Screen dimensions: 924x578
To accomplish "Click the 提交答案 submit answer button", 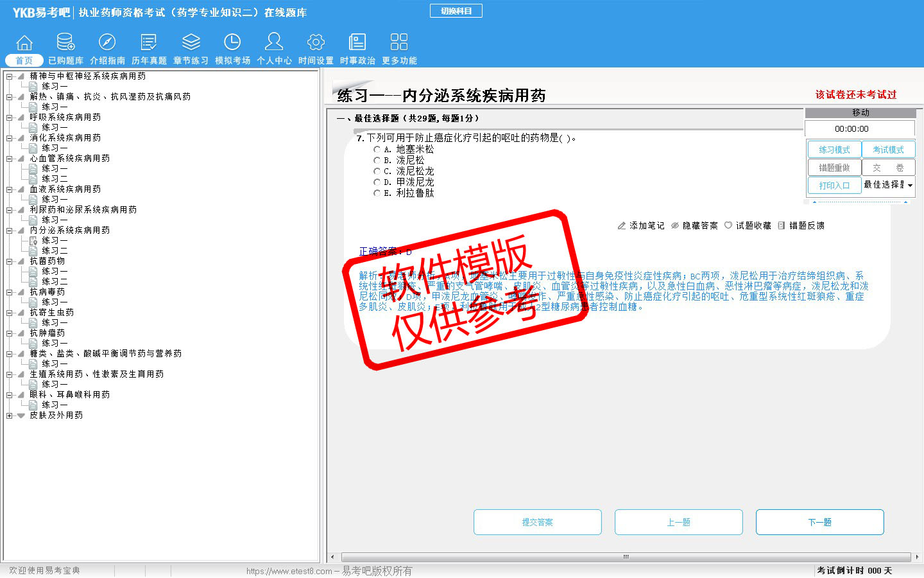I will 537,522.
